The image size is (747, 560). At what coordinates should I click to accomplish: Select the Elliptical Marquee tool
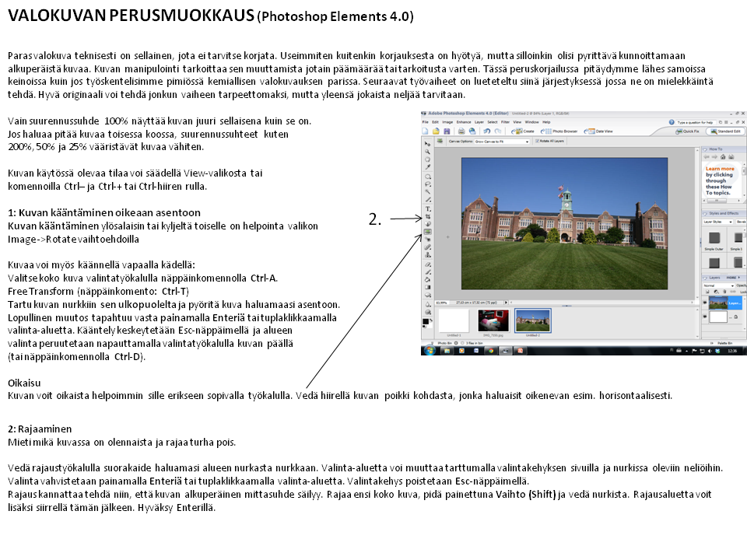click(428, 177)
